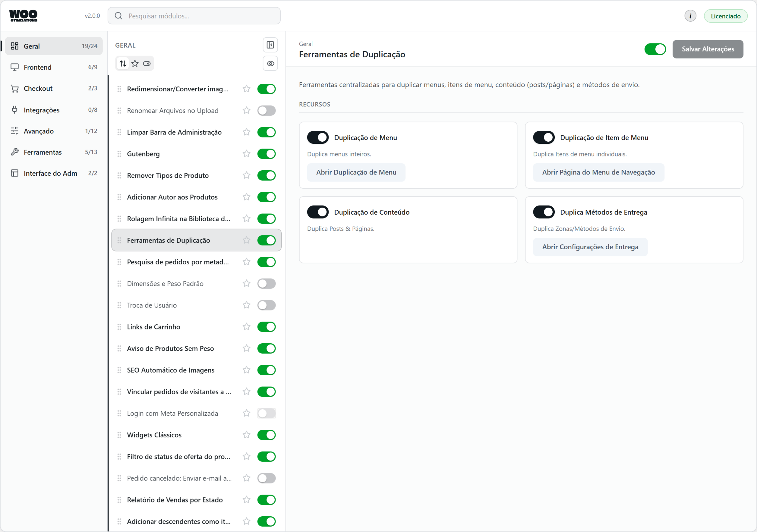Disable the Redimensionar/Converter imag... toggle
Image resolution: width=757 pixels, height=532 pixels.
266,89
